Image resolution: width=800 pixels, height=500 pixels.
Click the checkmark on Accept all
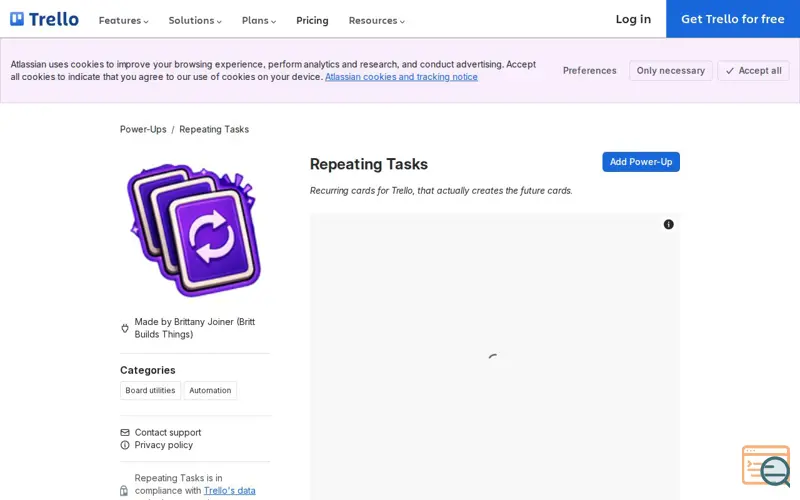tap(730, 71)
